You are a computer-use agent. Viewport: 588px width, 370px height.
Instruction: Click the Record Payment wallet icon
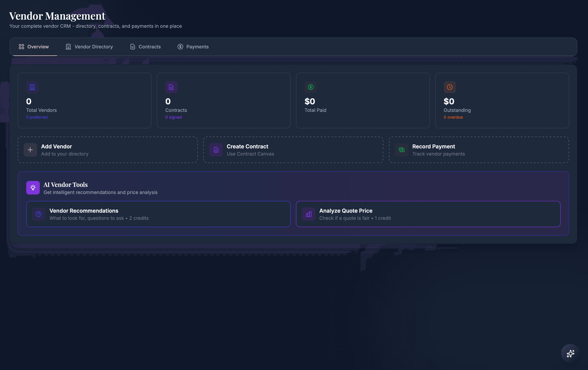(x=401, y=150)
